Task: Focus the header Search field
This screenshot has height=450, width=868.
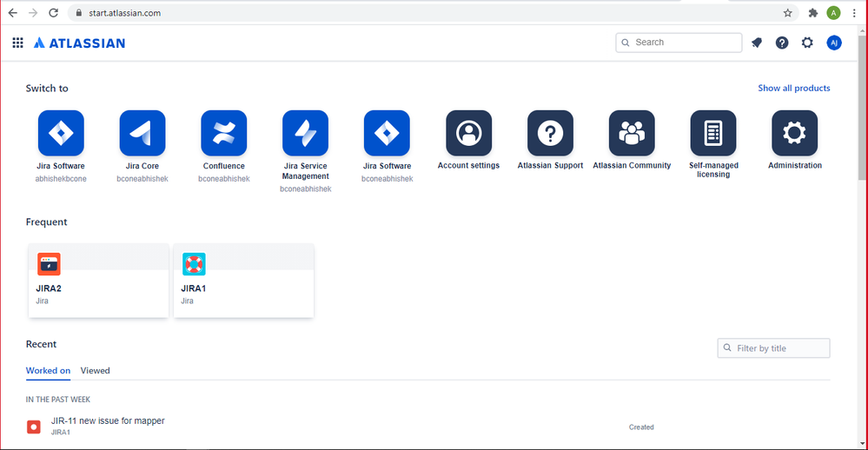Action: coord(679,43)
